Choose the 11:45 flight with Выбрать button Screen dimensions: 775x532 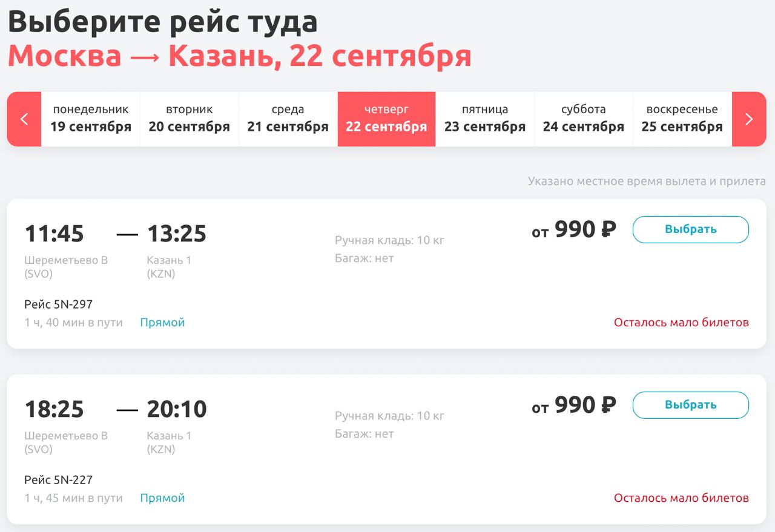click(691, 229)
